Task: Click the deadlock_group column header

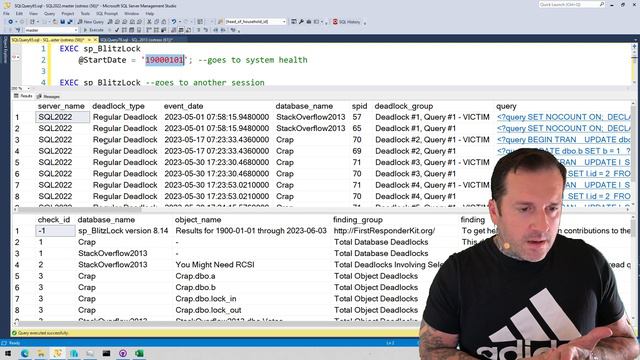Action: click(x=404, y=106)
